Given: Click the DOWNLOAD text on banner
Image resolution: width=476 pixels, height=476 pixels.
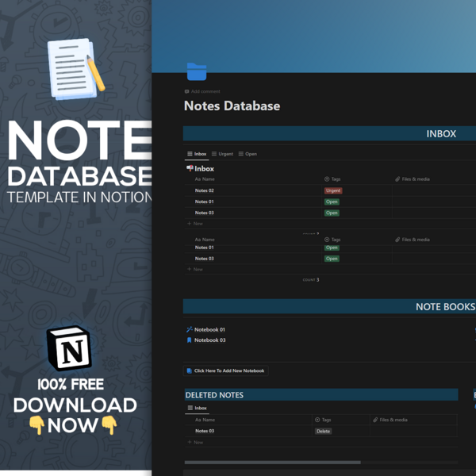Looking at the screenshot, I should pyautogui.click(x=75, y=405).
